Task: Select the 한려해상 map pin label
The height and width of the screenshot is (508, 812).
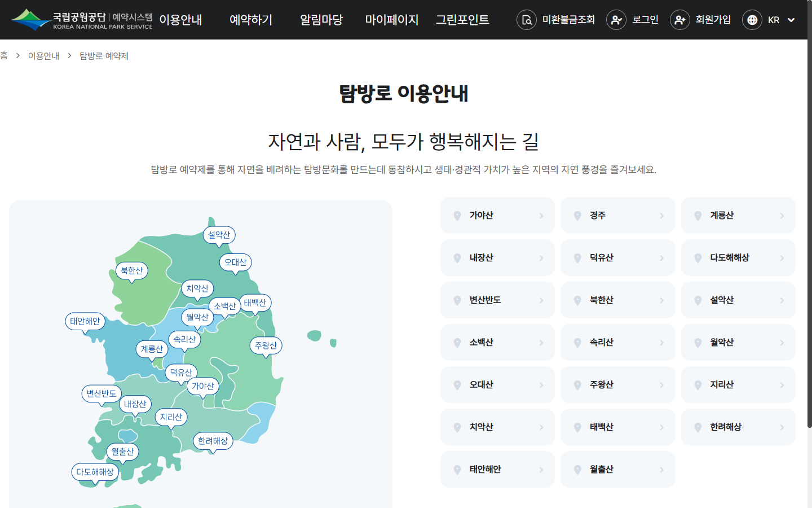Action: pos(213,441)
